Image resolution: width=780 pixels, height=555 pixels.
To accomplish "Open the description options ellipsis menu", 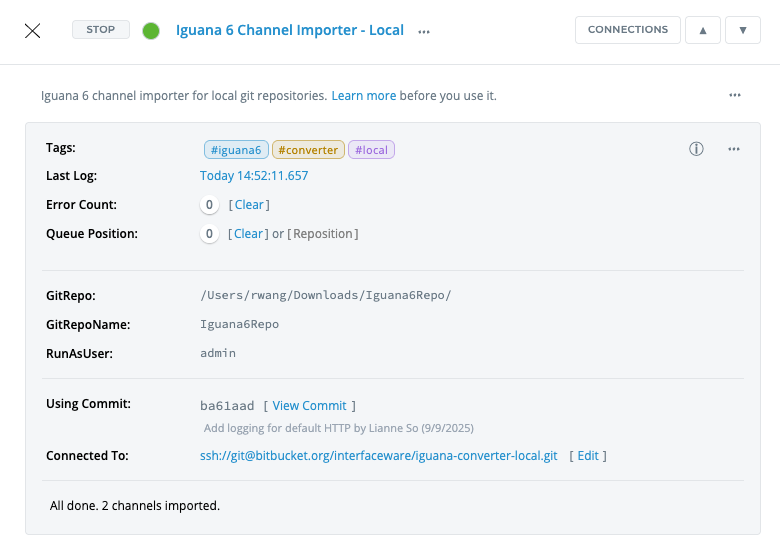I will 735,96.
